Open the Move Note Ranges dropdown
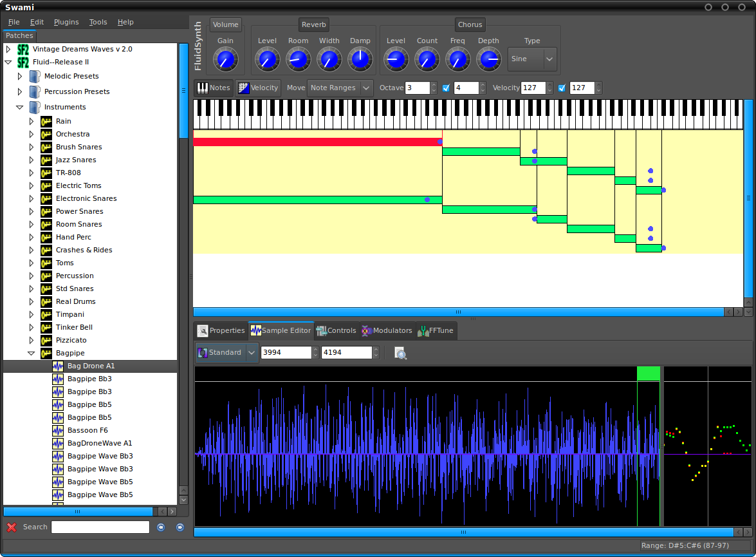The height and width of the screenshot is (557, 756). [x=340, y=88]
